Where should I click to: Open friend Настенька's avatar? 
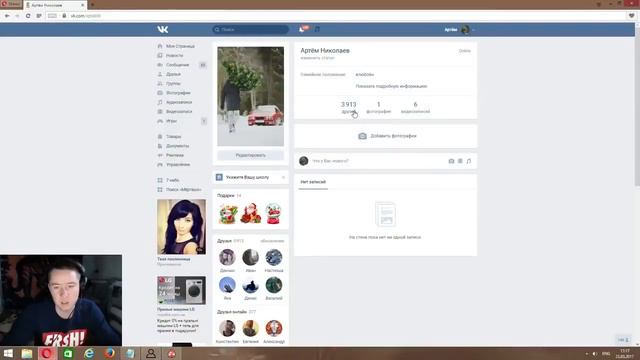point(273,258)
